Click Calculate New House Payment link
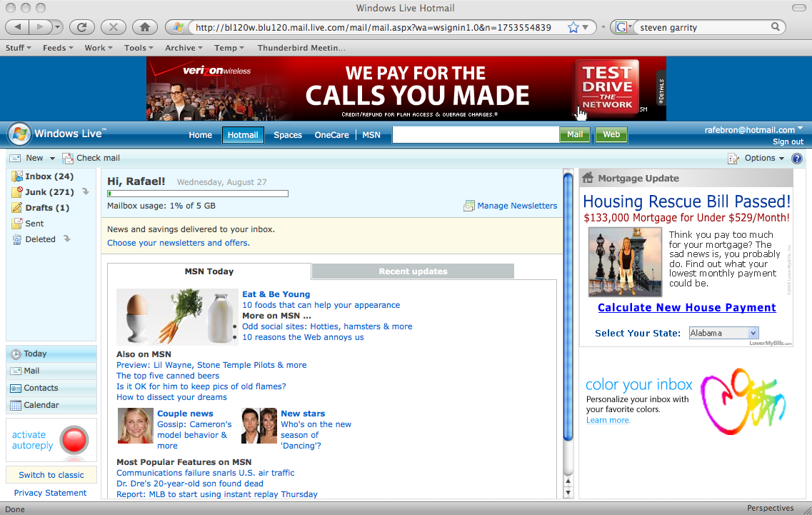812x515 pixels. 687,308
